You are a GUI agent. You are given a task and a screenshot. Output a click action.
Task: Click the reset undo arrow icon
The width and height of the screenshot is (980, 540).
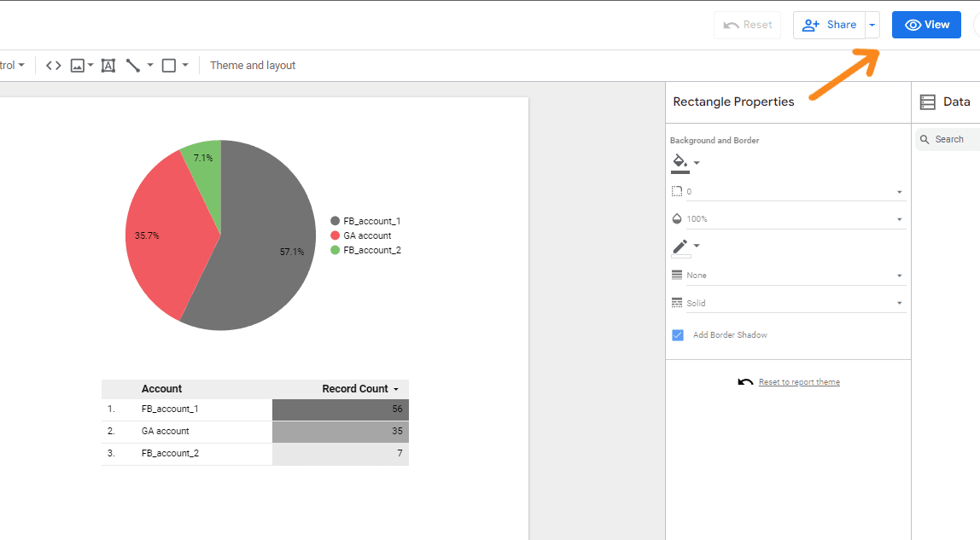pyautogui.click(x=745, y=382)
